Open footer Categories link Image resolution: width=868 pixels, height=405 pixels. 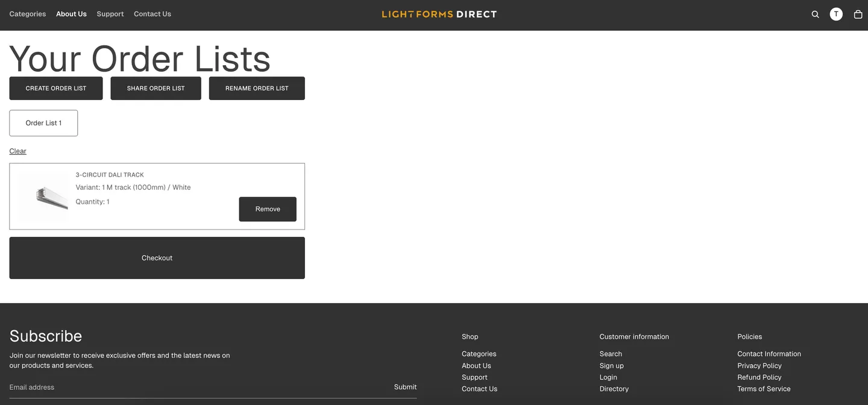tap(479, 354)
